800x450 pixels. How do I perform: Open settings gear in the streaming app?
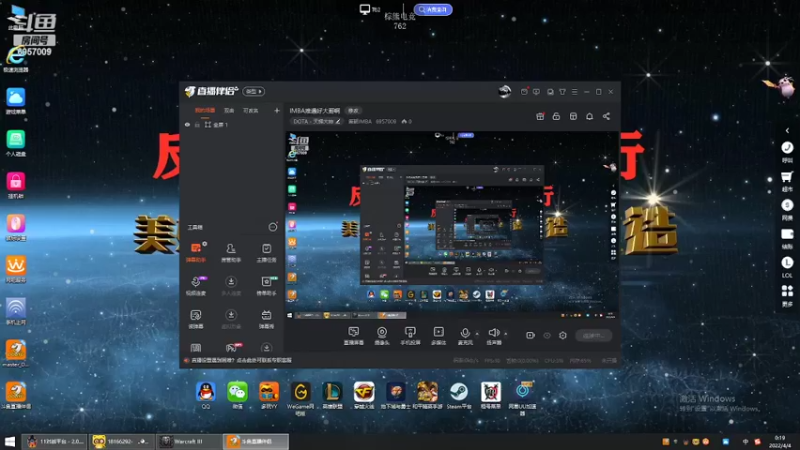[x=563, y=335]
